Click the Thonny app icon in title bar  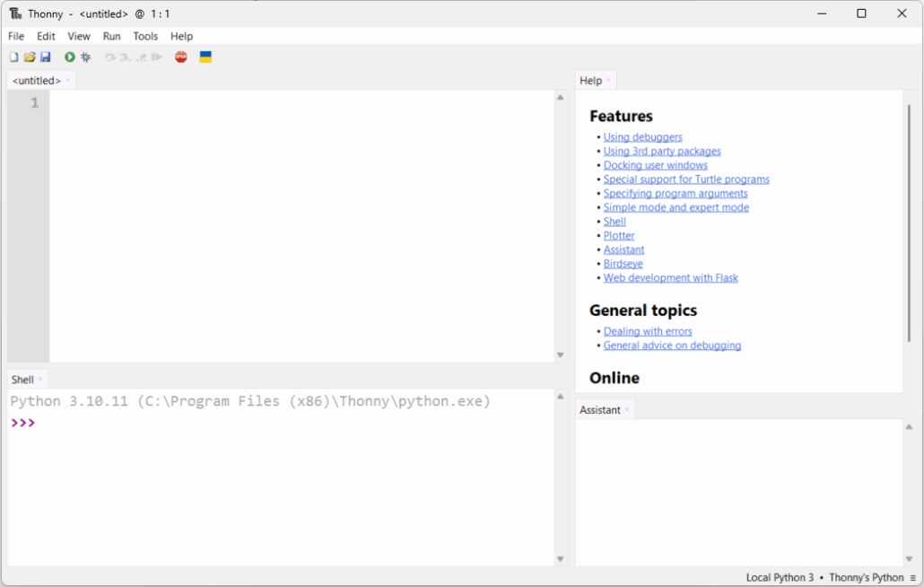(15, 13)
